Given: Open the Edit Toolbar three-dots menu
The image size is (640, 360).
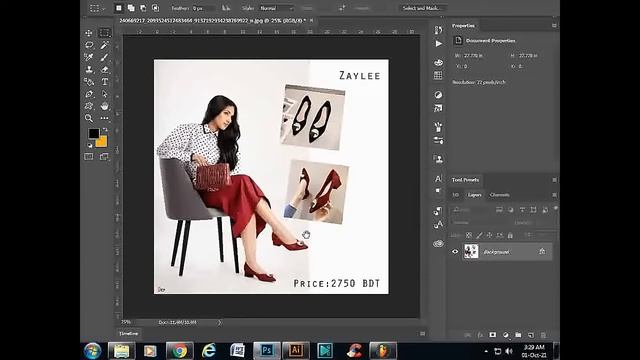Looking at the screenshot, I should coord(104,118).
